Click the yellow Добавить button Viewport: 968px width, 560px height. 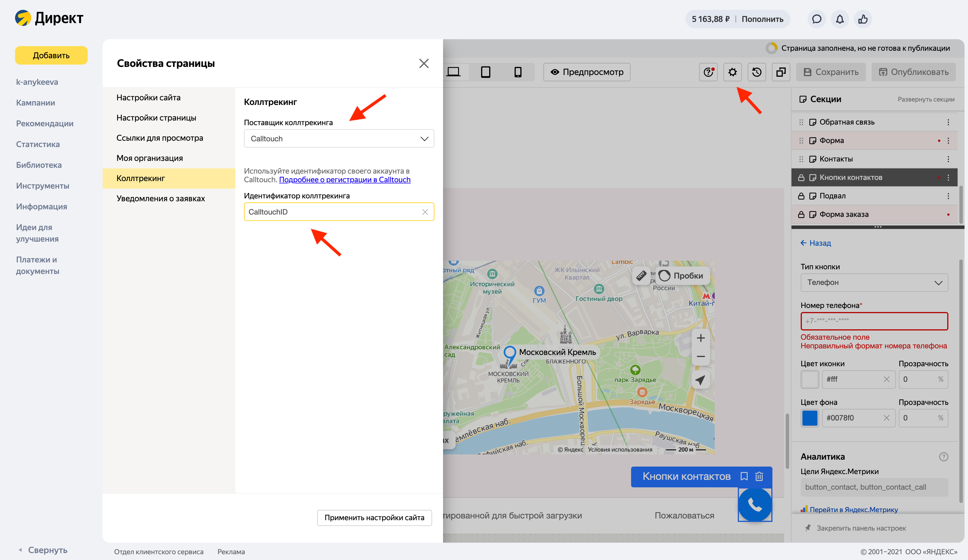(x=51, y=55)
